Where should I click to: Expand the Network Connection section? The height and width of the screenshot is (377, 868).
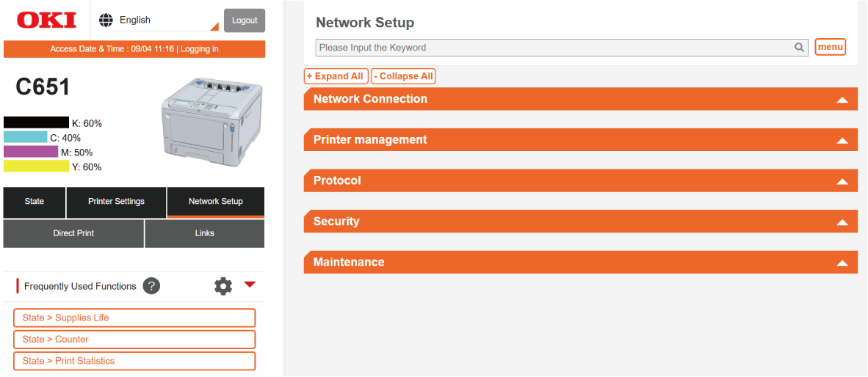click(580, 99)
